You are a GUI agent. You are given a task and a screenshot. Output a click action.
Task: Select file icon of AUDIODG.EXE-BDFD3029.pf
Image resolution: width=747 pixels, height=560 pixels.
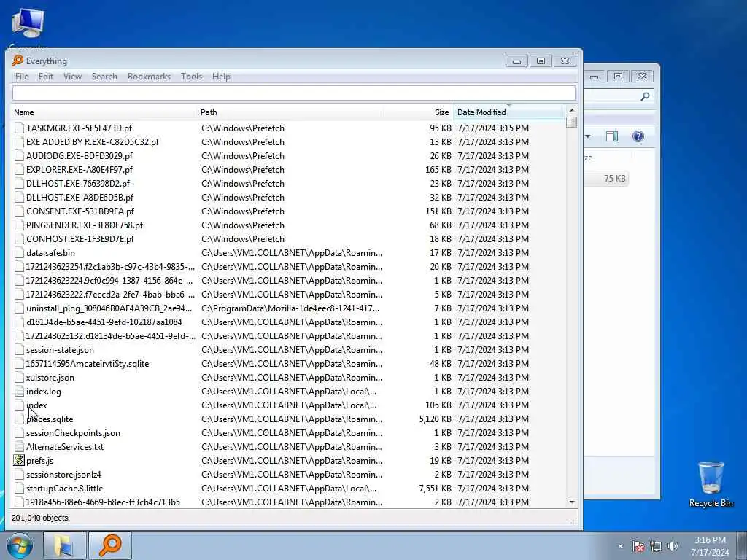(19, 156)
